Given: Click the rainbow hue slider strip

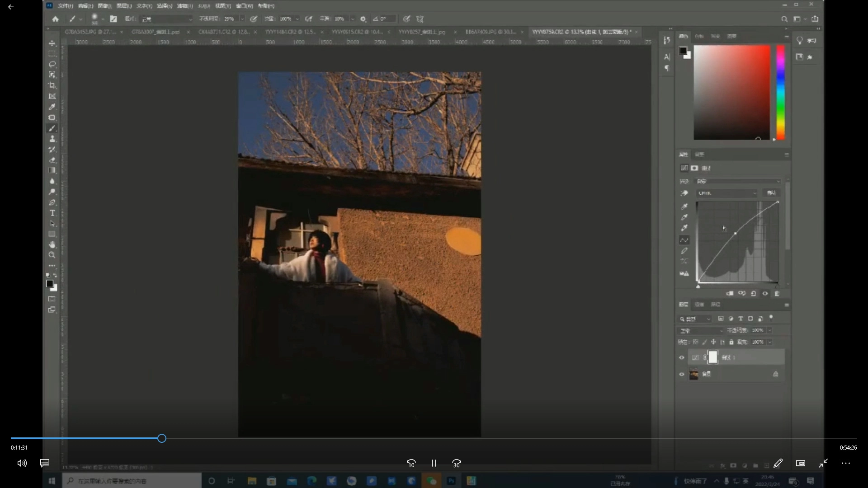Looking at the screenshot, I should pos(781,93).
